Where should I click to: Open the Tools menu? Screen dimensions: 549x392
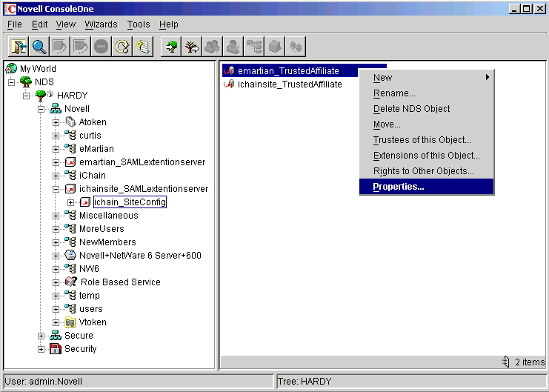pos(139,24)
